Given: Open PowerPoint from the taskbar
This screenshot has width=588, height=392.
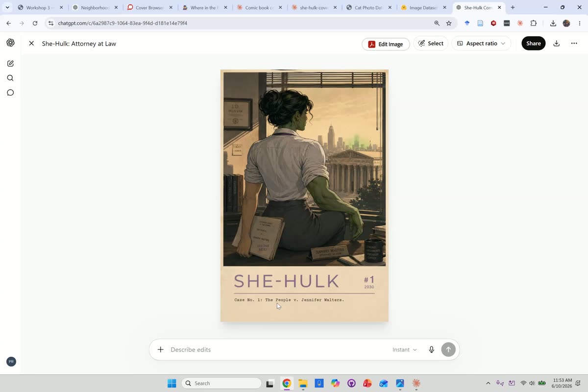Looking at the screenshot, I should pyautogui.click(x=367, y=383).
